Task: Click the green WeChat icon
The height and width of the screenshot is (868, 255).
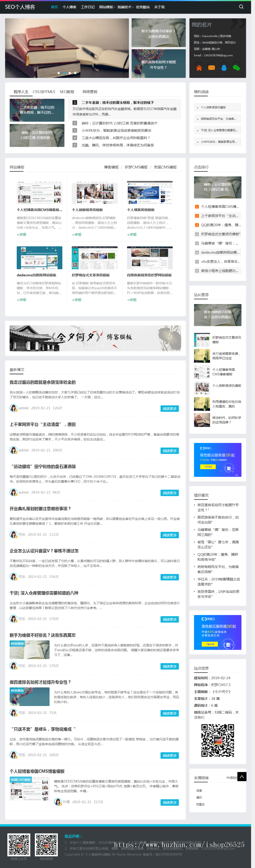Action: click(237, 68)
